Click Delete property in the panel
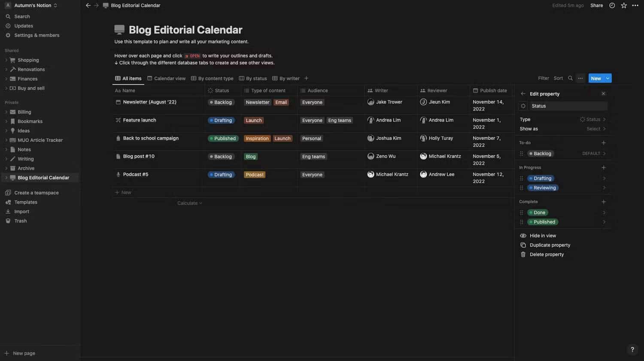The height and width of the screenshot is (361, 644). (x=547, y=255)
